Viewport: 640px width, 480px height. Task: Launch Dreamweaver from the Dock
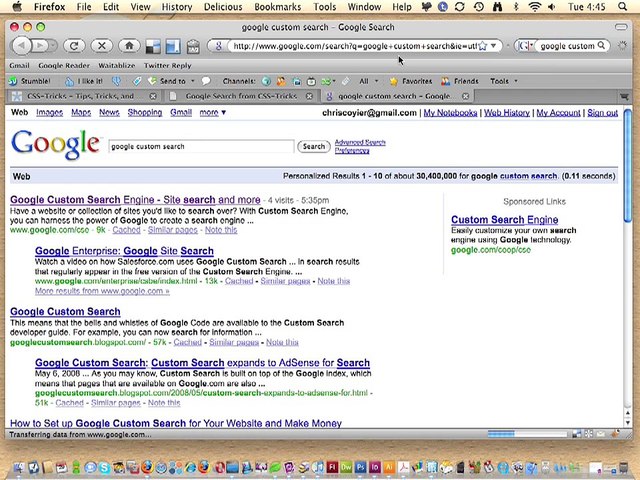tap(347, 467)
